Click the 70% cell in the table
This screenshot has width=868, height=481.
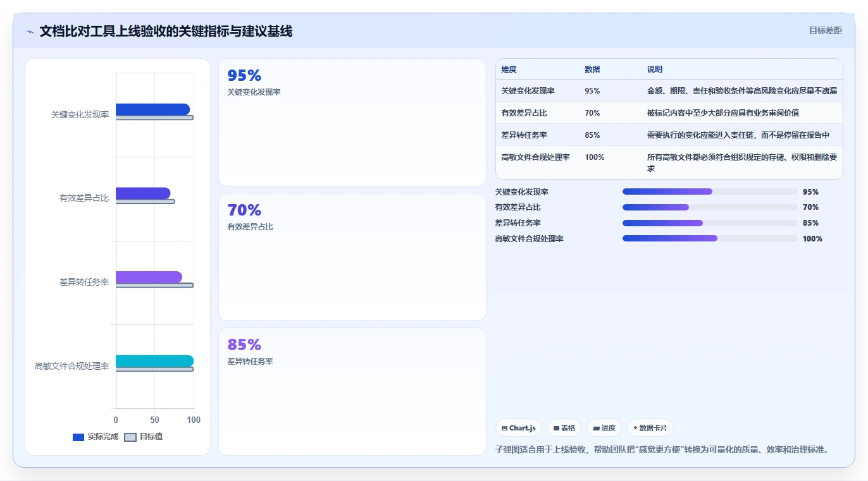click(x=592, y=113)
